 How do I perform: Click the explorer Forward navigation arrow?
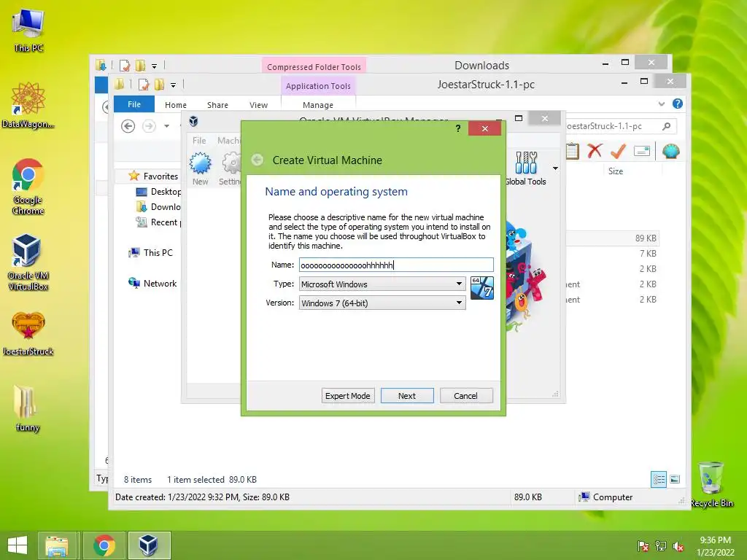pyautogui.click(x=149, y=126)
